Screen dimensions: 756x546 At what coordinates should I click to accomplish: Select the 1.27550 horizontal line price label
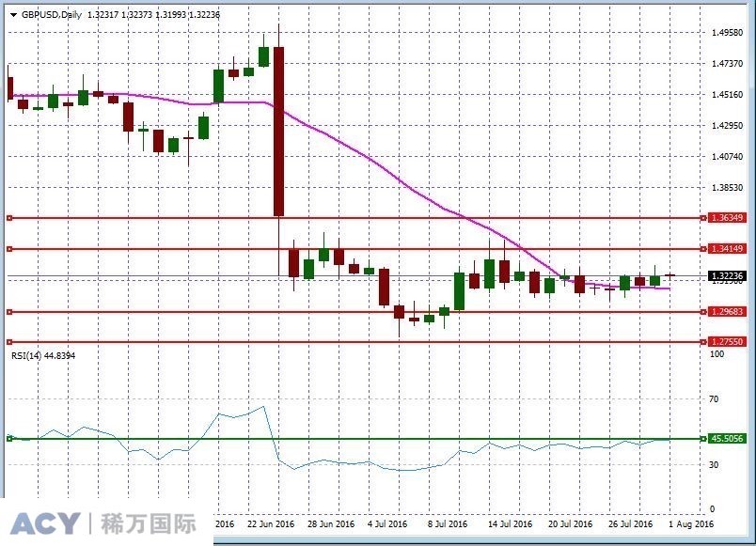[x=727, y=342]
